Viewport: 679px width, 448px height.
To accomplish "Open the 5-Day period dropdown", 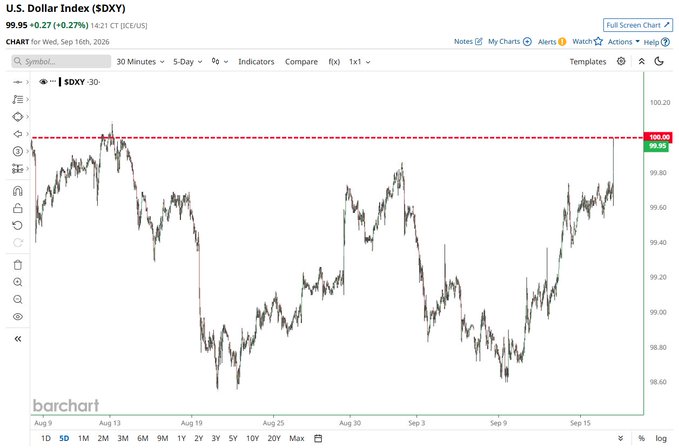I will [188, 61].
